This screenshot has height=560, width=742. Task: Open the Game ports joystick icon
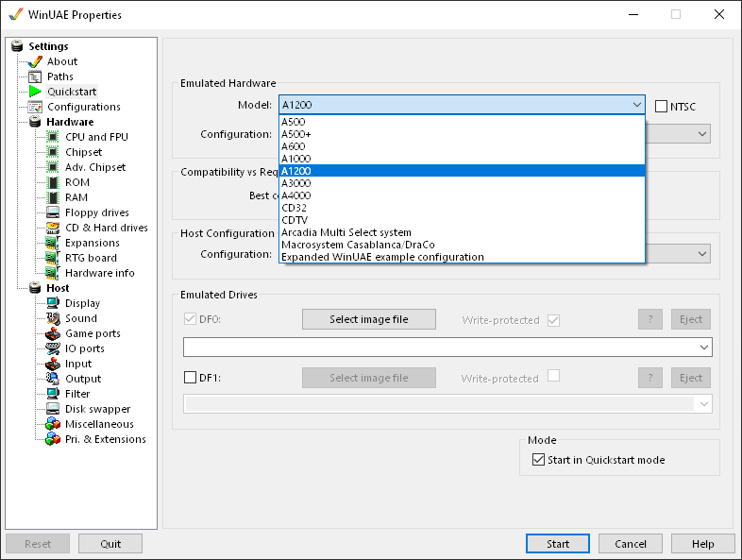[53, 333]
